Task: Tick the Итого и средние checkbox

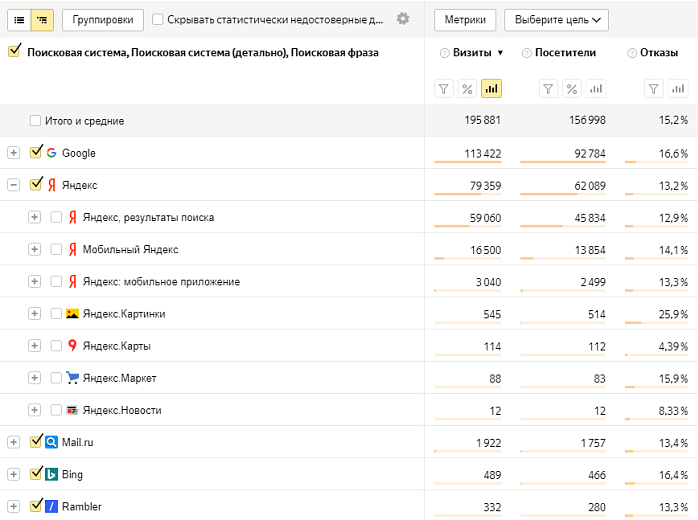Action: [x=36, y=121]
